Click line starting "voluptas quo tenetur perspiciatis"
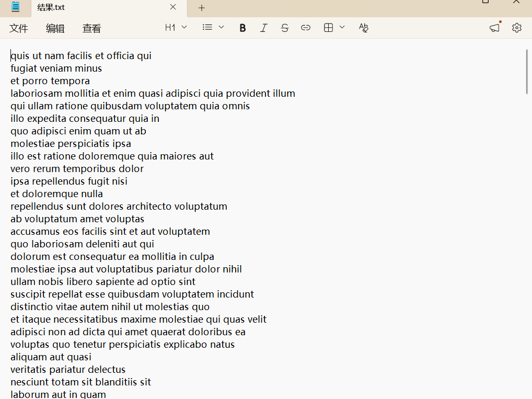The width and height of the screenshot is (532, 399). click(x=122, y=345)
